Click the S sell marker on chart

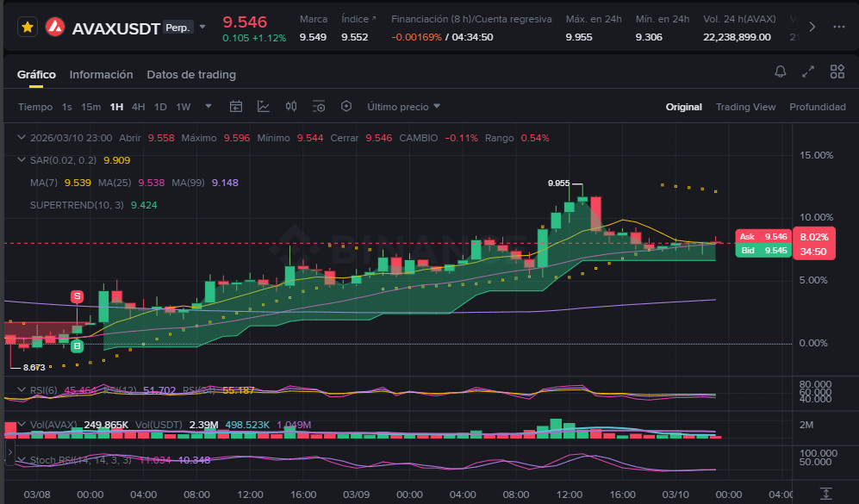click(77, 297)
